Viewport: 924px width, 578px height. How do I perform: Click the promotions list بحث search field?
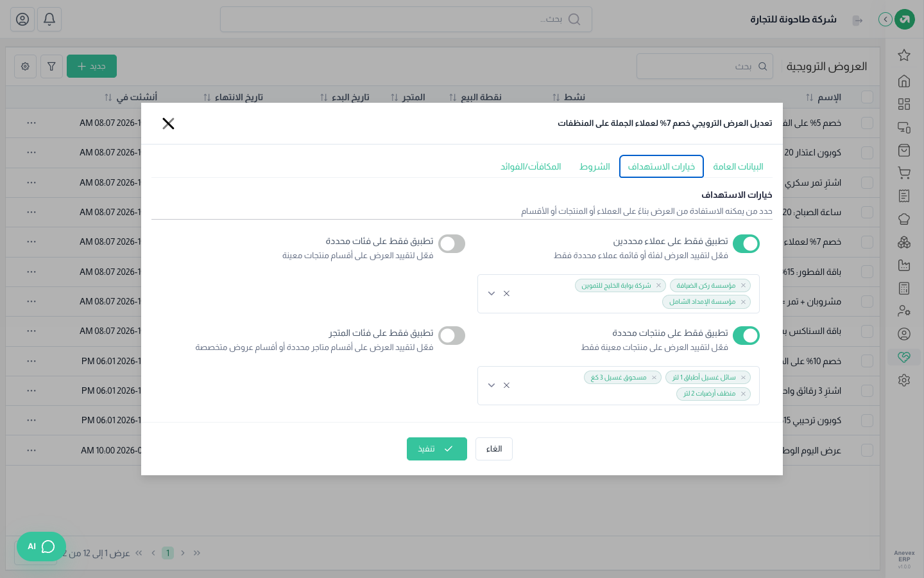click(x=705, y=66)
